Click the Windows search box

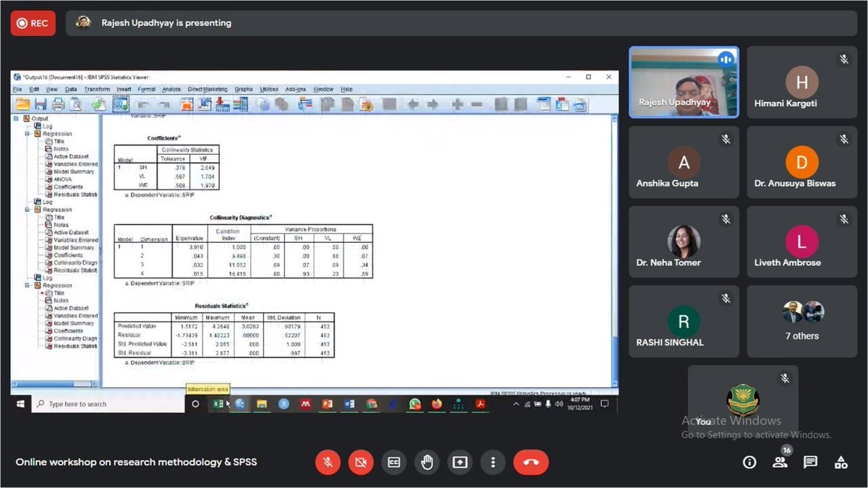[107, 404]
